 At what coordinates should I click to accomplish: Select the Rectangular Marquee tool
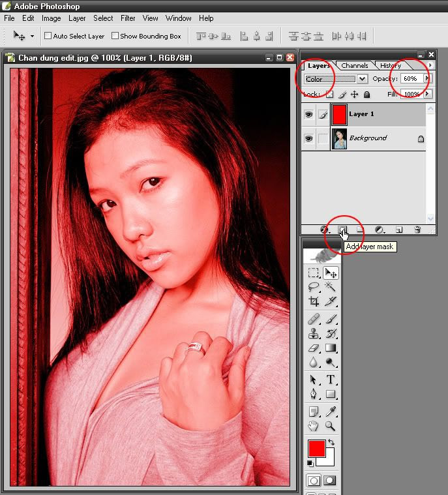[x=313, y=273]
